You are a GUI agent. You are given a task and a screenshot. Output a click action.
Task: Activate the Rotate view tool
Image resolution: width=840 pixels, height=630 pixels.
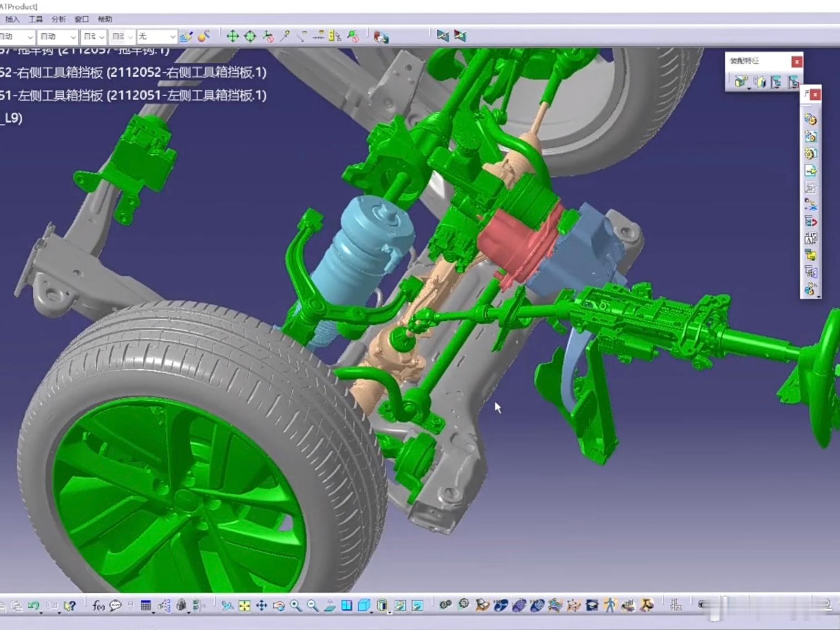(x=279, y=606)
